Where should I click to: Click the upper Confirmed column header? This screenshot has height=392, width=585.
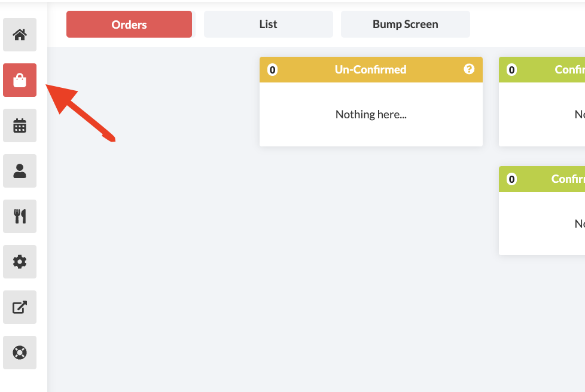tap(569, 70)
